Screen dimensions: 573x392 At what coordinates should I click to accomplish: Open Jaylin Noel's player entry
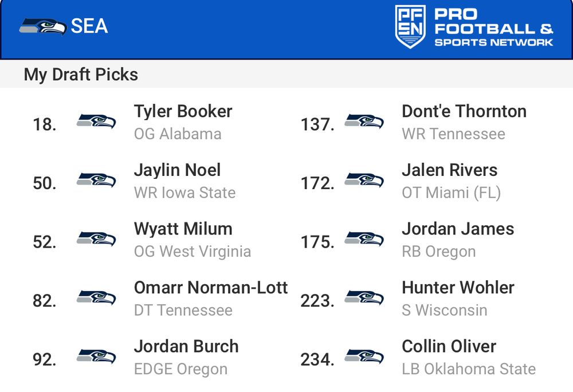(x=177, y=170)
